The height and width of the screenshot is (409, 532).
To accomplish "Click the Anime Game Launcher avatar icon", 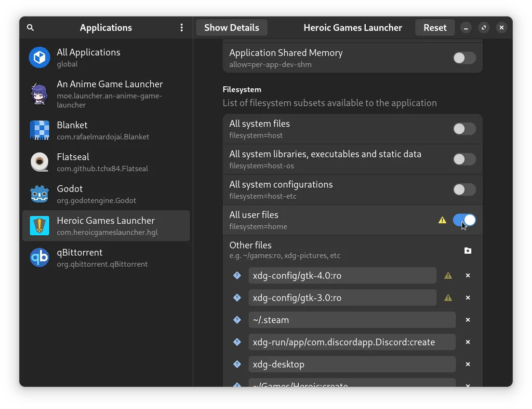I will coord(40,94).
